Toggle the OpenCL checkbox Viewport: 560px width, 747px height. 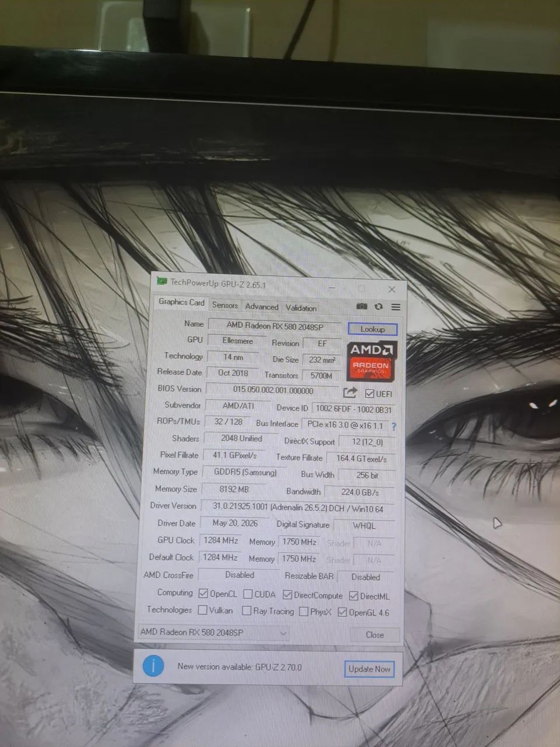click(x=203, y=594)
